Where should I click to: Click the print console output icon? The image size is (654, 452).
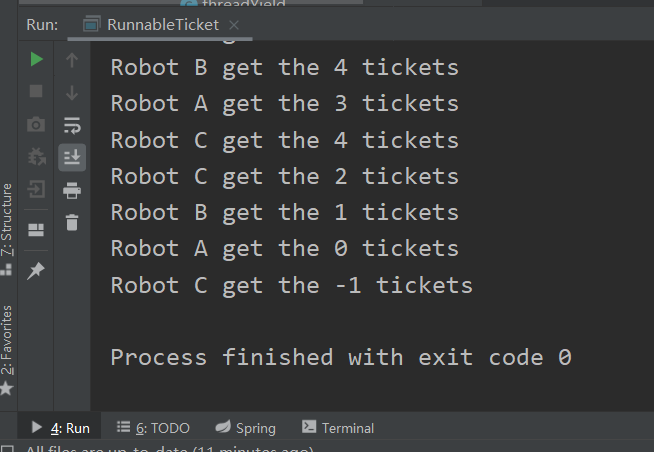[72, 190]
